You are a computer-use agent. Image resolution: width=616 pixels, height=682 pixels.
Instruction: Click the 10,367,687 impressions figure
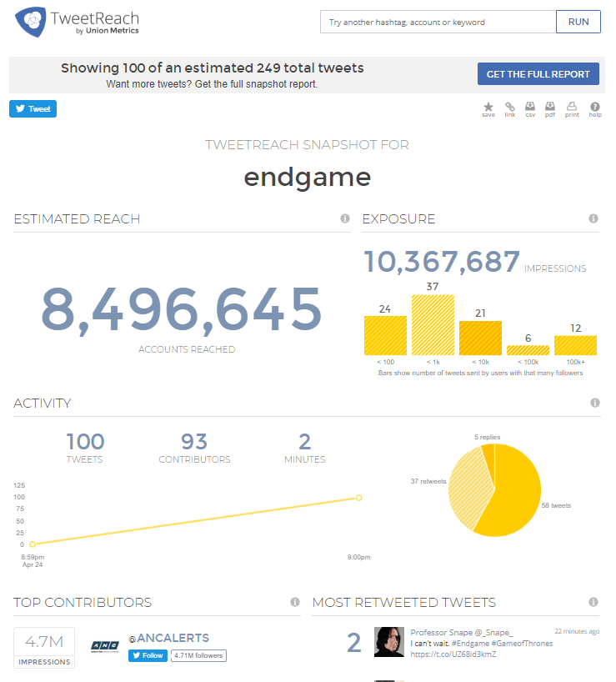pyautogui.click(x=442, y=262)
